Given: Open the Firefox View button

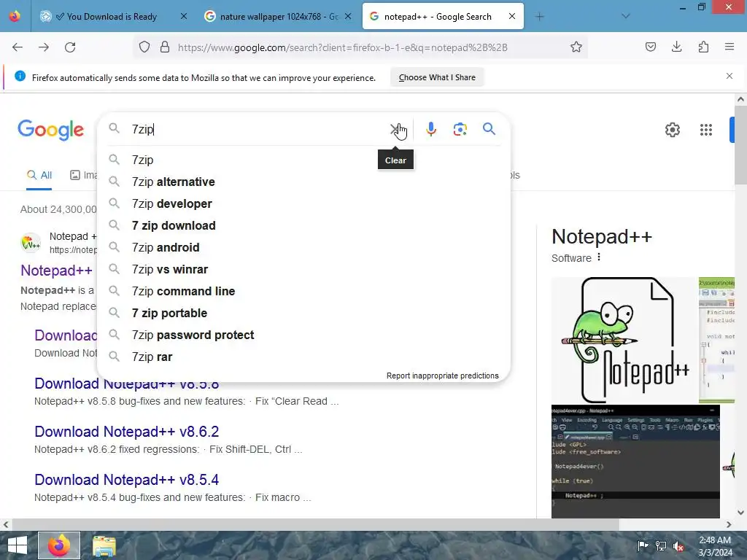Looking at the screenshot, I should click(x=15, y=16).
